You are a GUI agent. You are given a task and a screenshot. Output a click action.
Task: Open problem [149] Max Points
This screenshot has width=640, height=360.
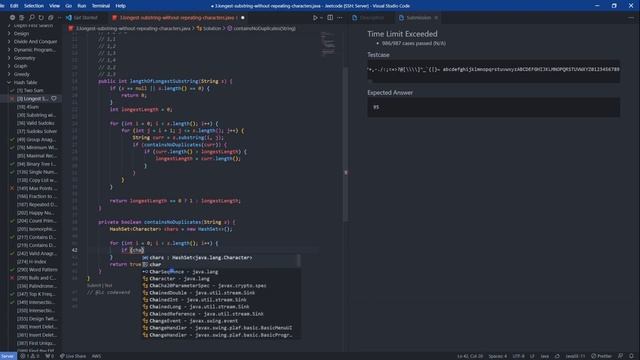tap(37, 188)
